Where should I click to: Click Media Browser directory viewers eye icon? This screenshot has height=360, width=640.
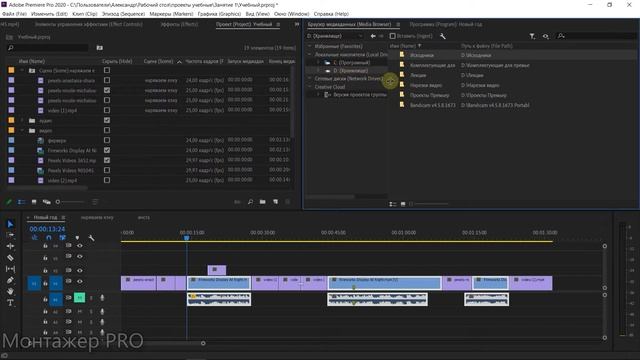(546, 36)
